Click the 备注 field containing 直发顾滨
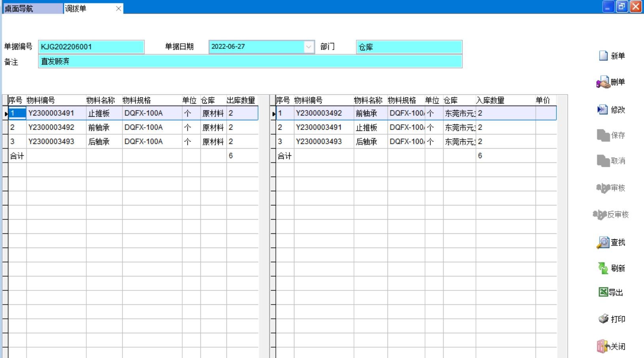Screen dimensions: 644x358 click(250, 62)
